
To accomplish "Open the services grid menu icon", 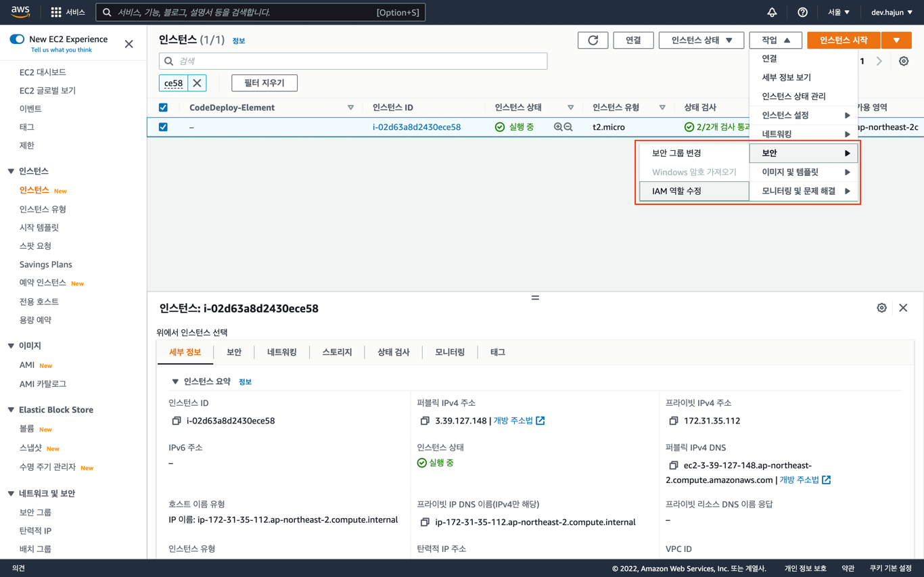I will (x=56, y=12).
